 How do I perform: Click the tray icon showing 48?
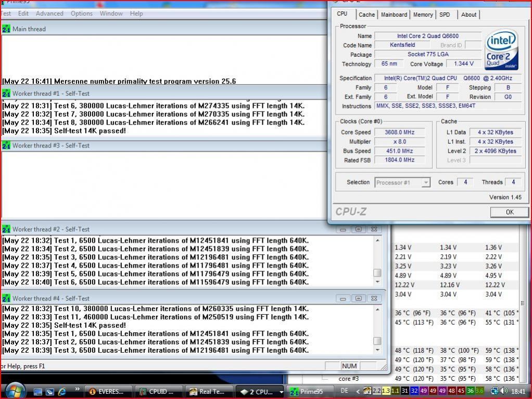451,391
